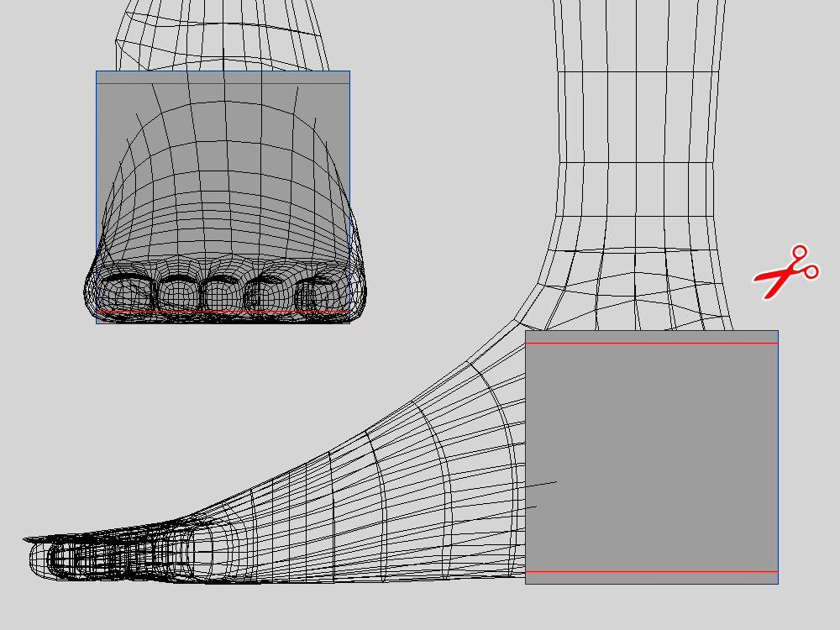Select red line crossing the front-view toes
Image resolution: width=840 pixels, height=630 pixels.
(x=223, y=312)
